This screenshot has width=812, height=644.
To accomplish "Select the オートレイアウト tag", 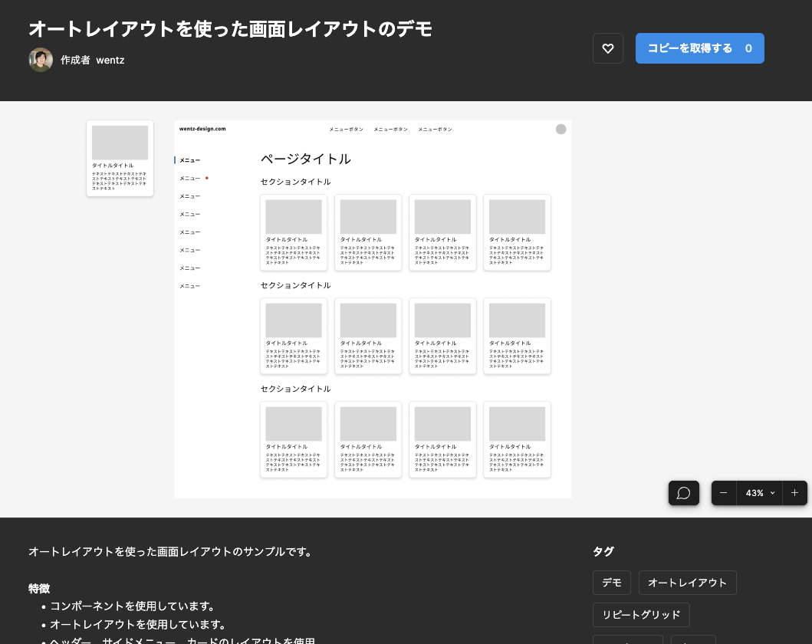I will click(687, 583).
